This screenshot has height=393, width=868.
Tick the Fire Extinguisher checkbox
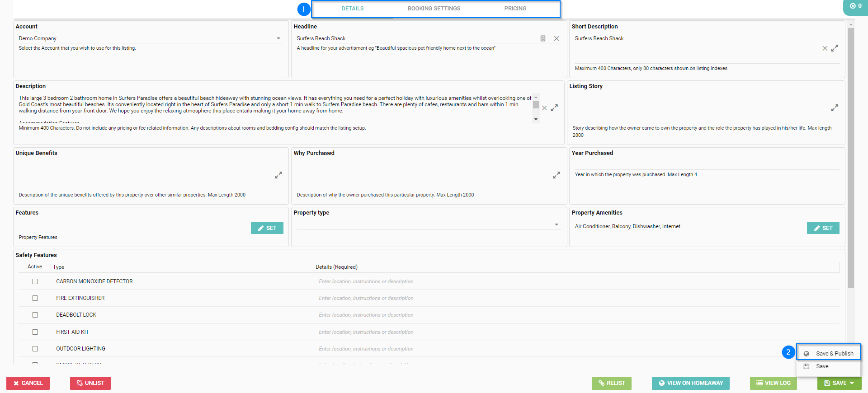tap(35, 298)
